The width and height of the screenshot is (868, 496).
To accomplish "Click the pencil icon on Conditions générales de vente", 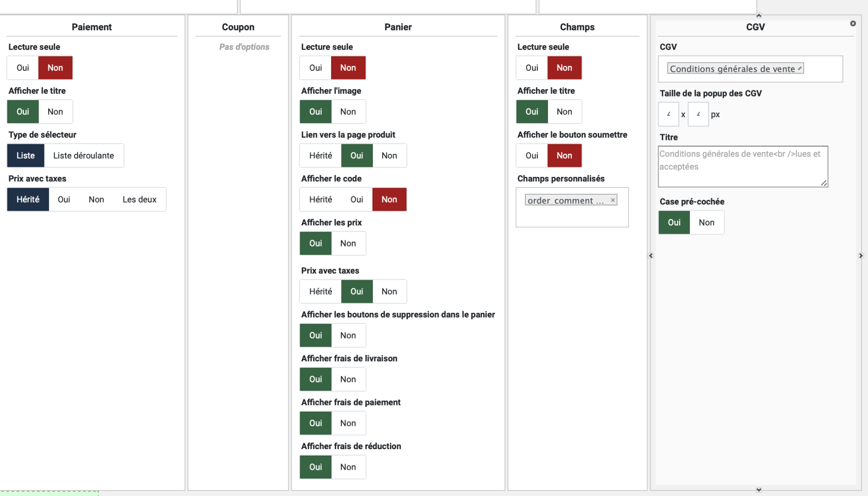I will tap(800, 68).
